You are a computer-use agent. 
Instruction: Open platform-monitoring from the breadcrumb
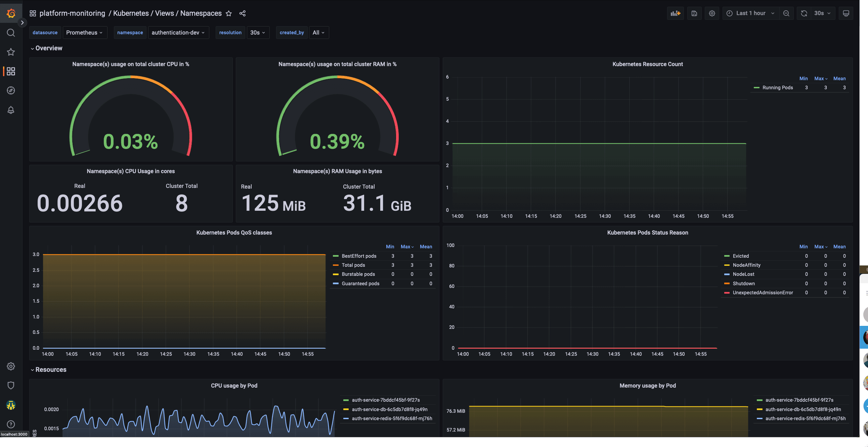point(72,13)
